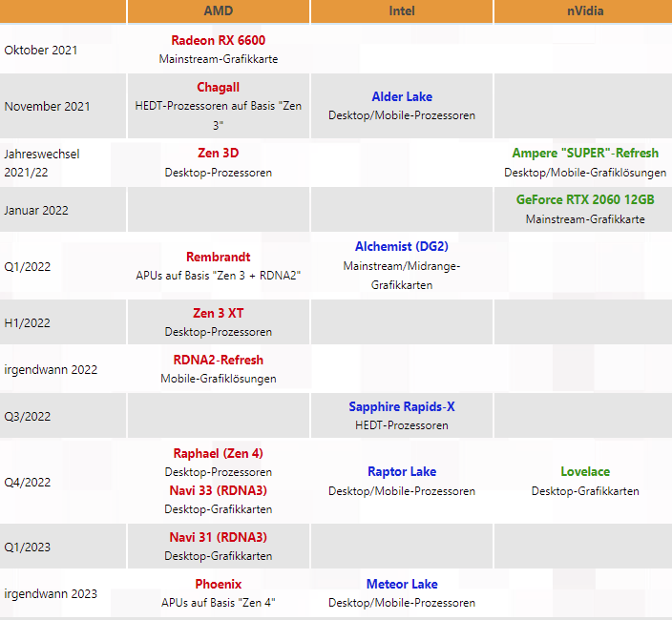Open the Chagall HEDT processor link
Viewport: 672px width, 620px height.
[218, 88]
